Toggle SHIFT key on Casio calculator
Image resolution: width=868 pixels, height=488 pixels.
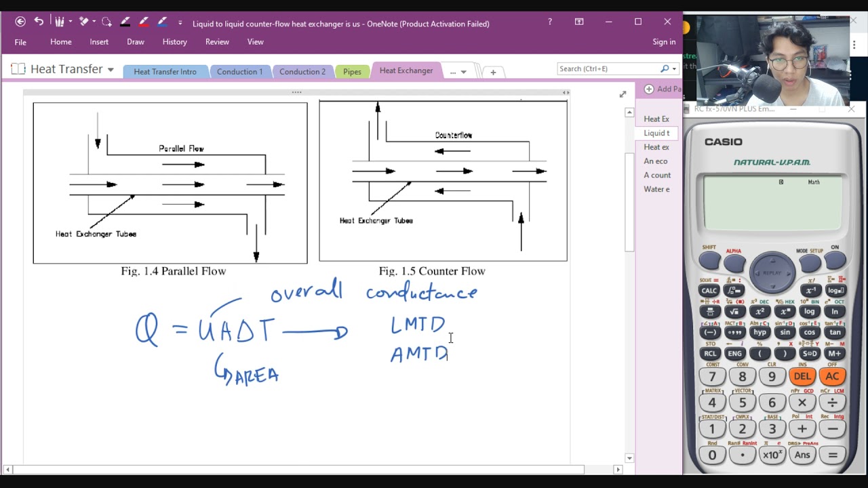[709, 260]
